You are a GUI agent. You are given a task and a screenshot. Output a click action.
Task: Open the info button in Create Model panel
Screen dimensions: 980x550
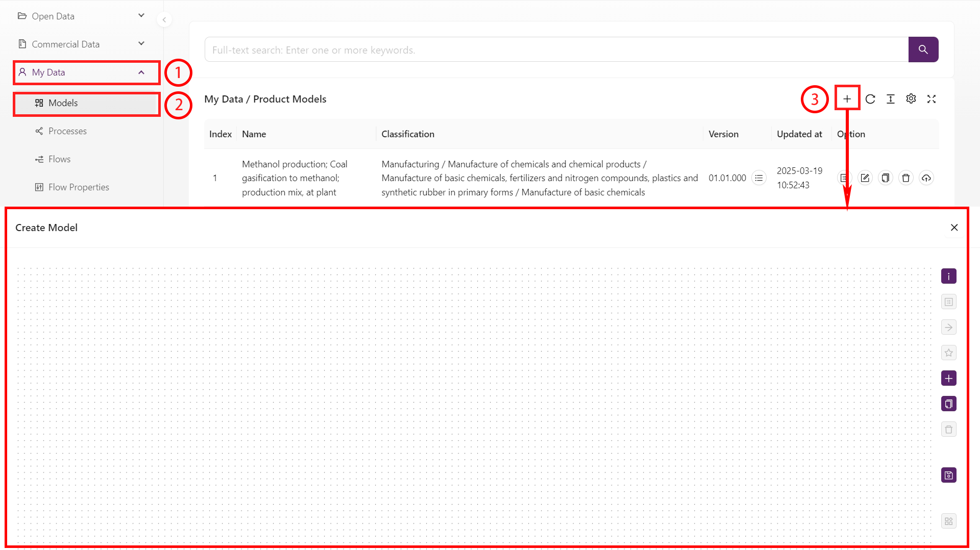point(948,277)
